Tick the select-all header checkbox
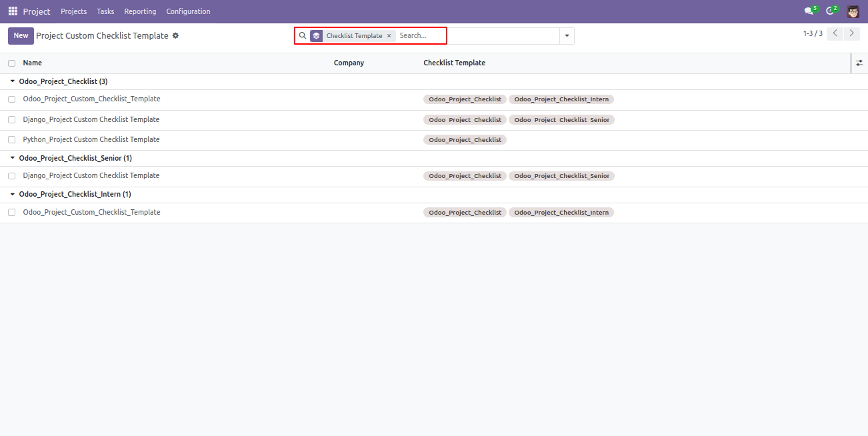The image size is (868, 436). tap(11, 63)
